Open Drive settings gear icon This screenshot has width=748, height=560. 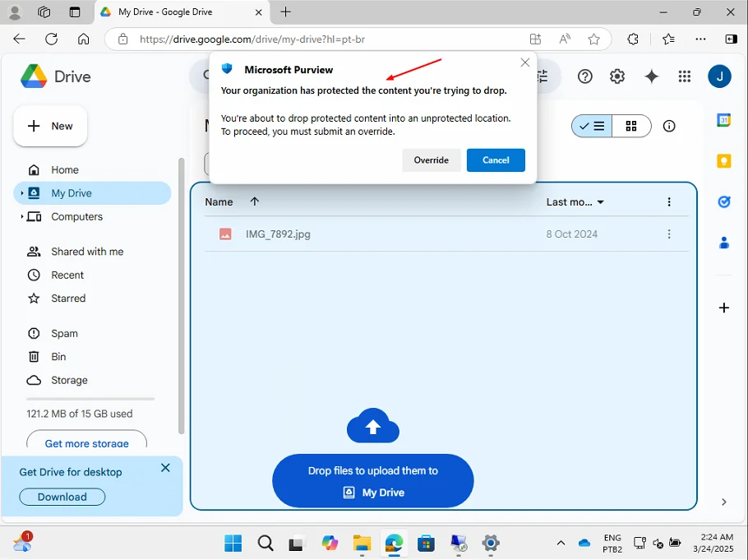coord(617,76)
